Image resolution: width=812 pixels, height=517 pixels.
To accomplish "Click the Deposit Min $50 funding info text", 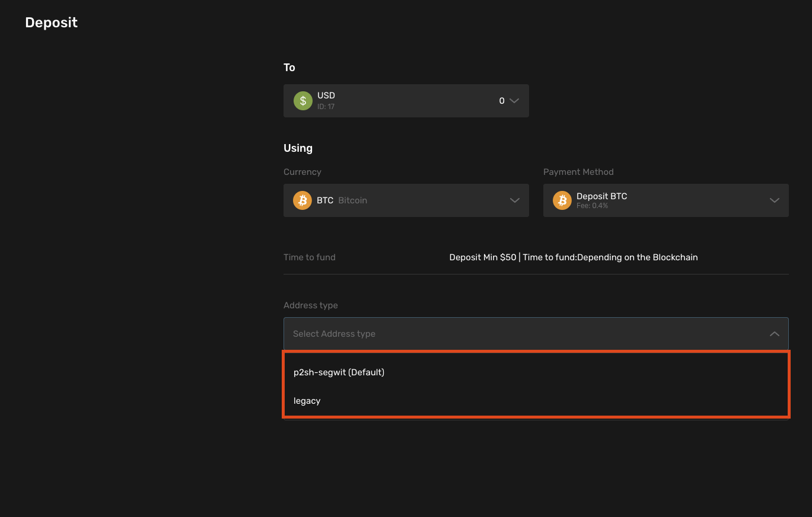I will point(574,257).
